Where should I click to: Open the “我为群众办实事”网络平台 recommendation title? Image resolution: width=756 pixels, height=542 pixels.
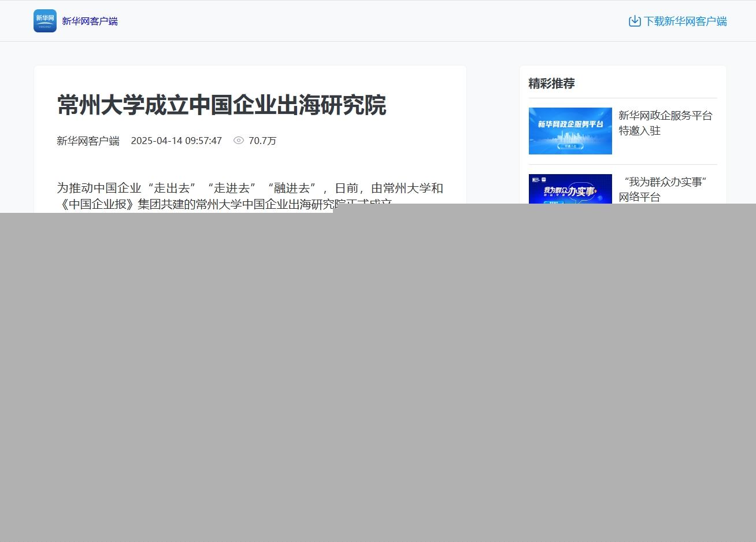click(665, 189)
